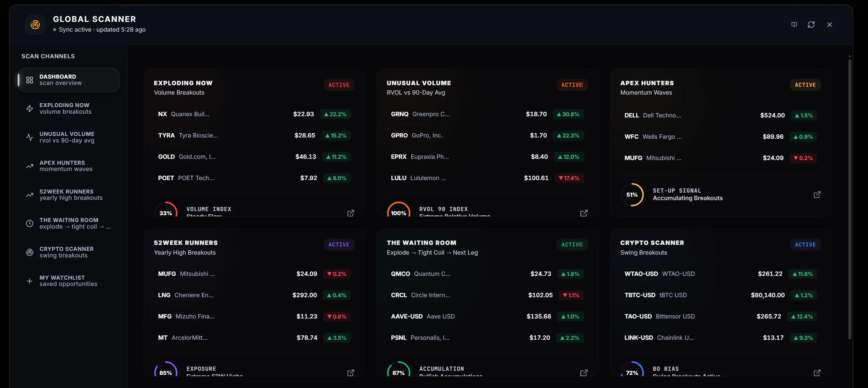Viewport: 868px width, 388px height.
Task: Open Exploding Now card external link icon
Action: pos(351,213)
